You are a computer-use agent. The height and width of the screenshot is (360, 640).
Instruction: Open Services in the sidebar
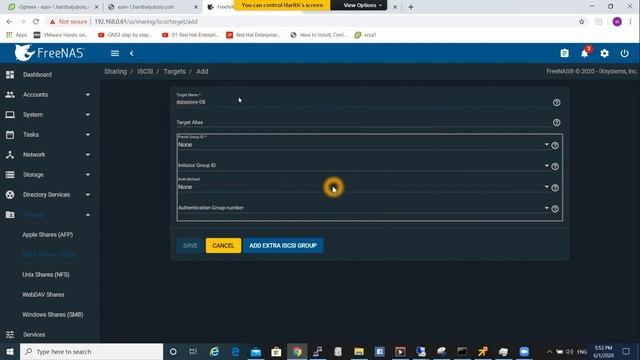point(34,335)
